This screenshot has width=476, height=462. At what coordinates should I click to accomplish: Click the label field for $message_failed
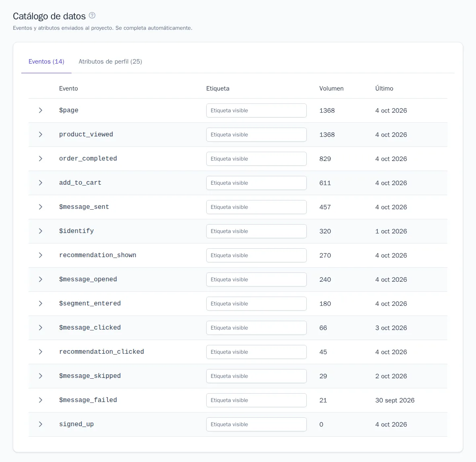tap(256, 400)
